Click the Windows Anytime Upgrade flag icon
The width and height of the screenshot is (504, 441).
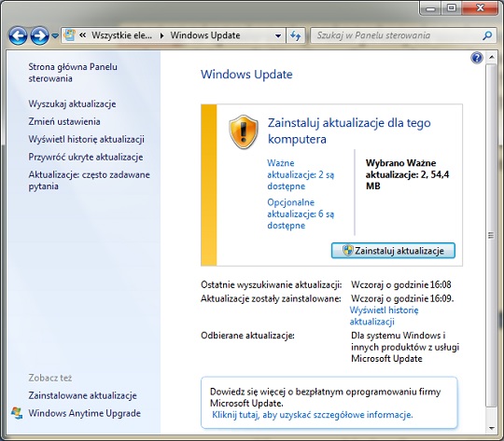pyautogui.click(x=17, y=413)
